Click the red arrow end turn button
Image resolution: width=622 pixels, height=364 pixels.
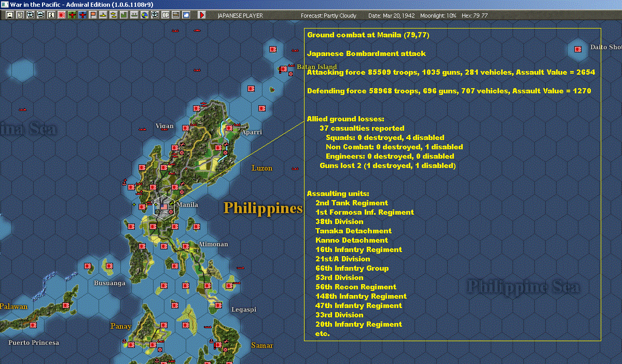tap(201, 15)
